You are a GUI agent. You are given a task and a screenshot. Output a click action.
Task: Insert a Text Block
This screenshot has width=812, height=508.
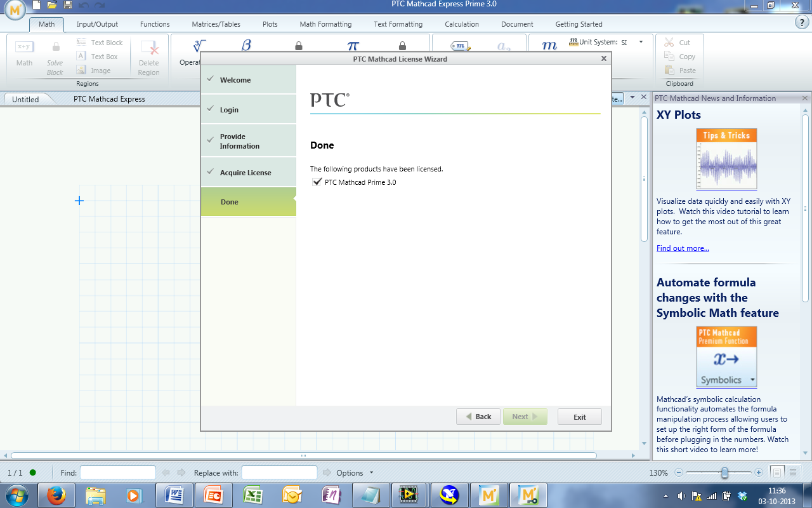point(100,43)
